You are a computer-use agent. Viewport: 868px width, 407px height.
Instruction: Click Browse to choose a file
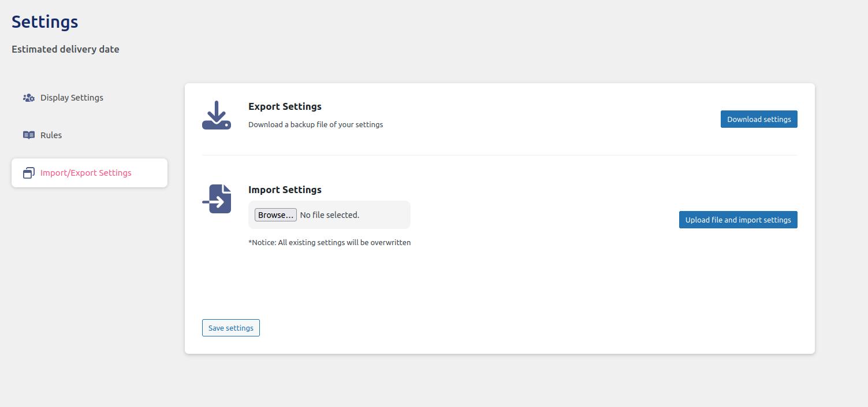tap(275, 215)
